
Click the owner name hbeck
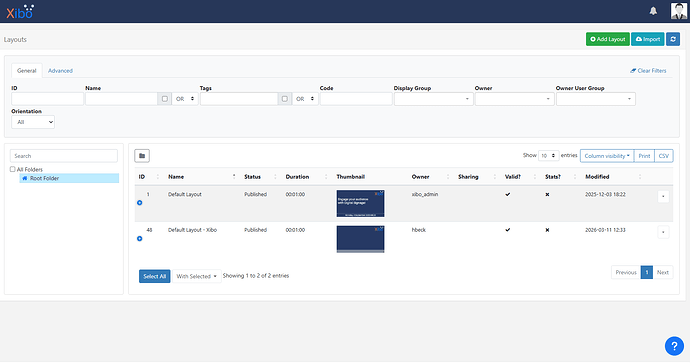tap(419, 230)
